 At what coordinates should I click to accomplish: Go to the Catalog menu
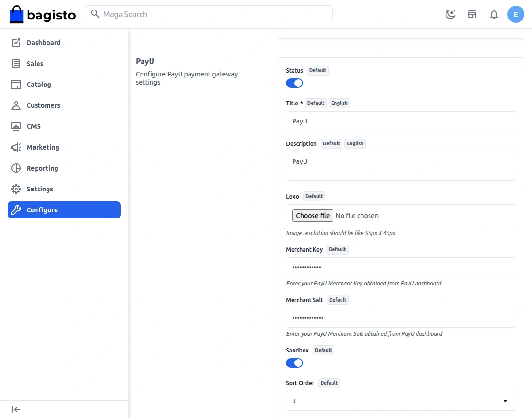tap(38, 85)
